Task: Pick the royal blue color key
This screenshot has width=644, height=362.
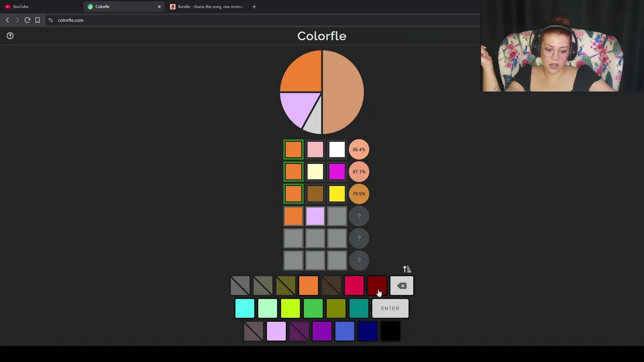Action: 345,331
